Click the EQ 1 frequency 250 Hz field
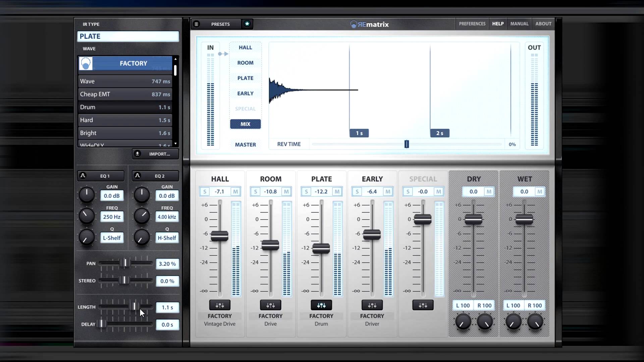644x362 pixels. pyautogui.click(x=112, y=217)
